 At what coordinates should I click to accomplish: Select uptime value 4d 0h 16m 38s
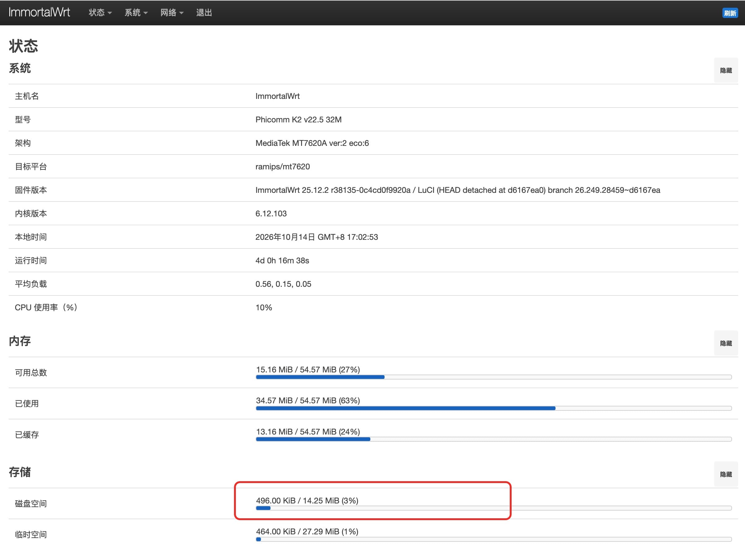282,261
